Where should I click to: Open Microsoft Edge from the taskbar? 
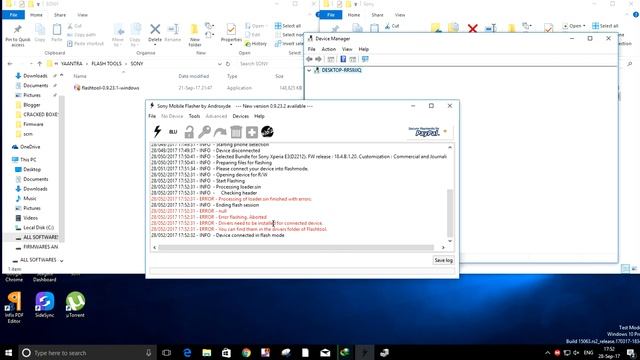(x=187, y=353)
